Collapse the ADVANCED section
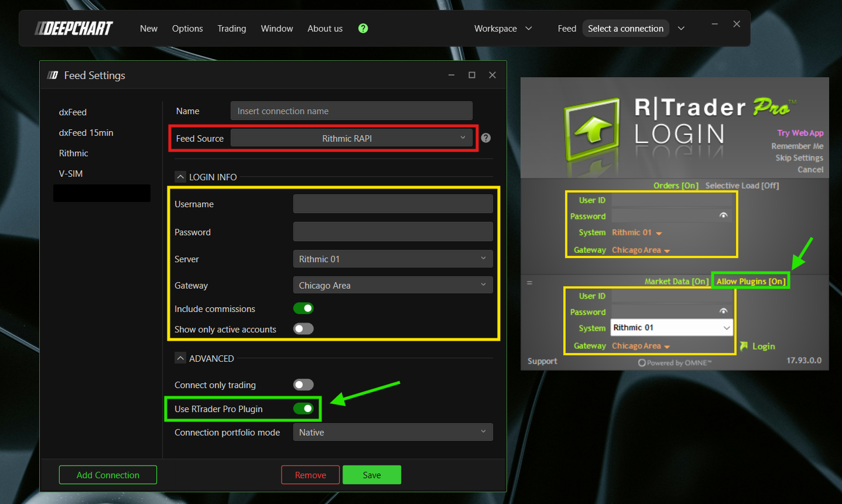Viewport: 842px width, 504px height. (x=180, y=358)
